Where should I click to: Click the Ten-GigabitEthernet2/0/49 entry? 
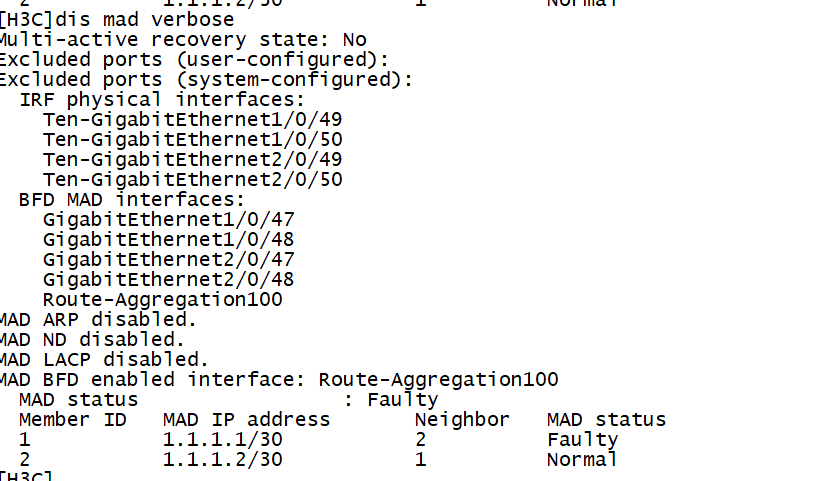click(x=192, y=160)
